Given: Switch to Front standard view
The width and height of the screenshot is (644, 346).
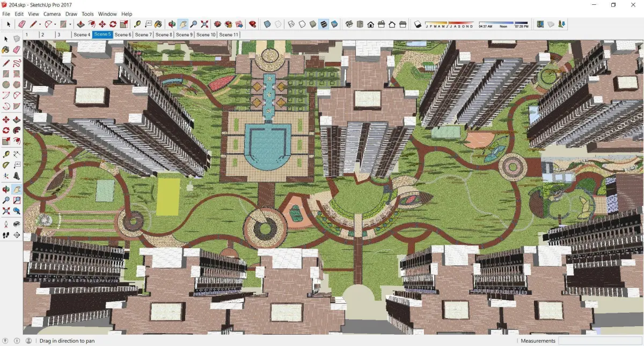Looking at the screenshot, I should [x=371, y=24].
